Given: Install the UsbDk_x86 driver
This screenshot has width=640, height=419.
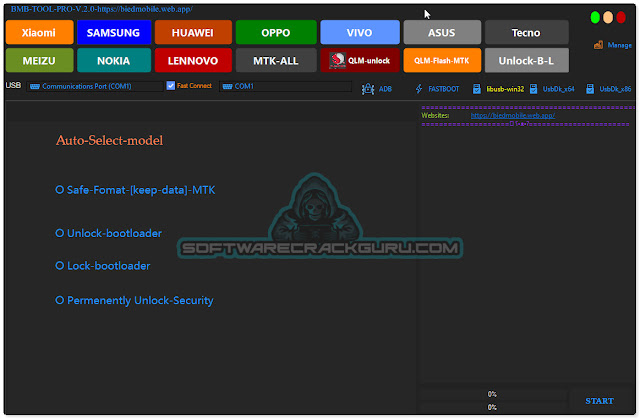Looking at the screenshot, I should [609, 89].
